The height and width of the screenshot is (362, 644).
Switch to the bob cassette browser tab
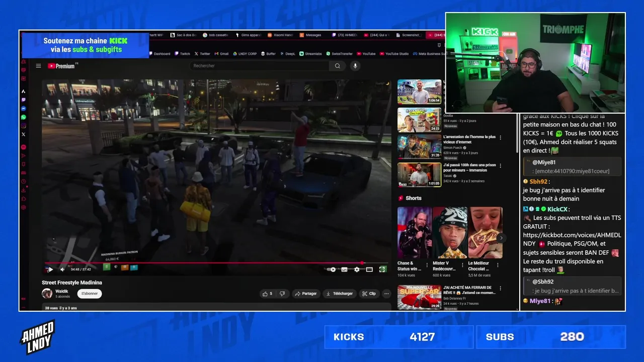pos(216,35)
